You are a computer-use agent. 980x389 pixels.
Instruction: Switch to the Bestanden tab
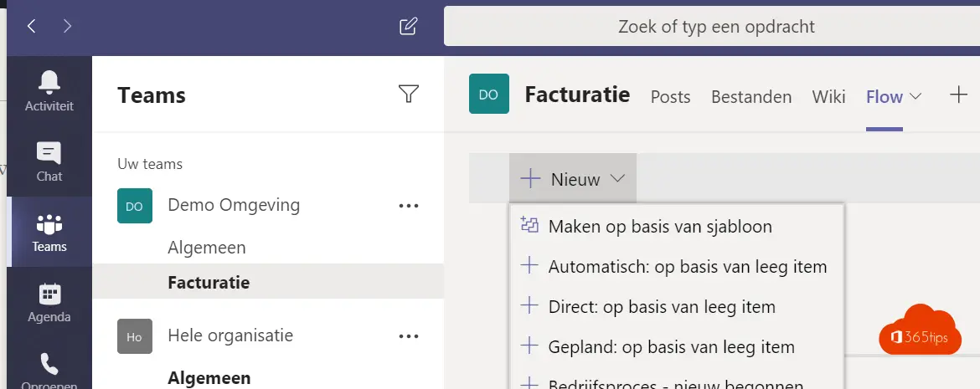click(x=751, y=97)
